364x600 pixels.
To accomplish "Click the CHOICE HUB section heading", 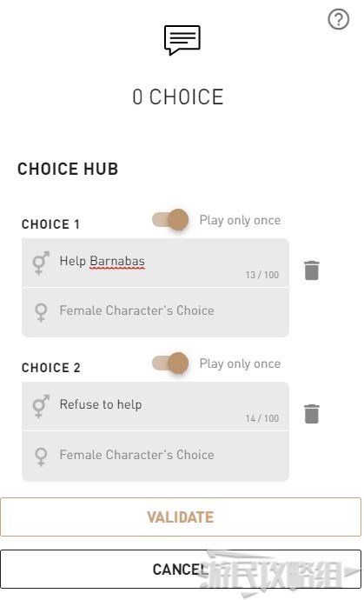I will click(68, 169).
